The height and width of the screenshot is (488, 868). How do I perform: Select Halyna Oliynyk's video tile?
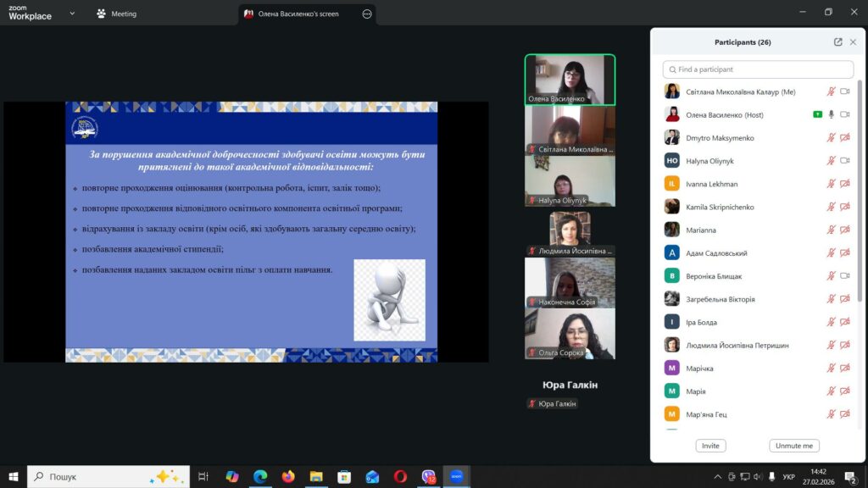570,180
